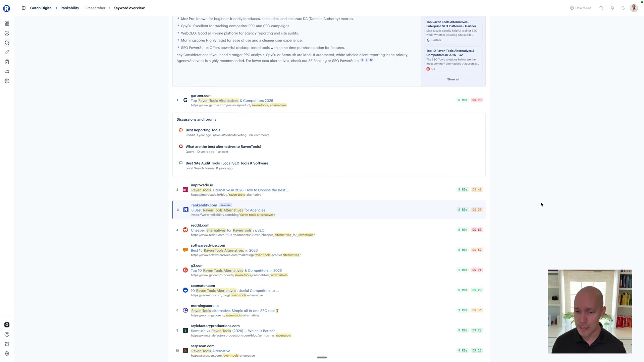
Task: Click citation number 4 badge
Action: pos(362,60)
